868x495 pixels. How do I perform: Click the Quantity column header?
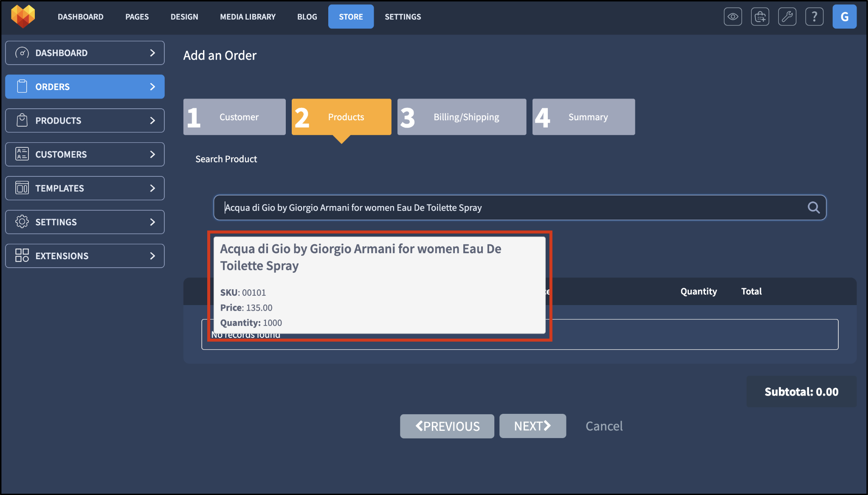[x=699, y=291]
